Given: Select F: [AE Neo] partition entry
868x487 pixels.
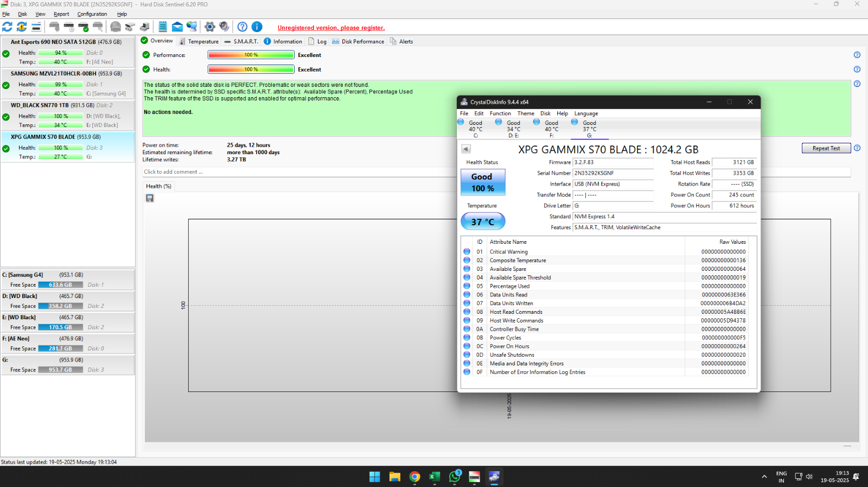Looking at the screenshot, I should click(x=68, y=343).
